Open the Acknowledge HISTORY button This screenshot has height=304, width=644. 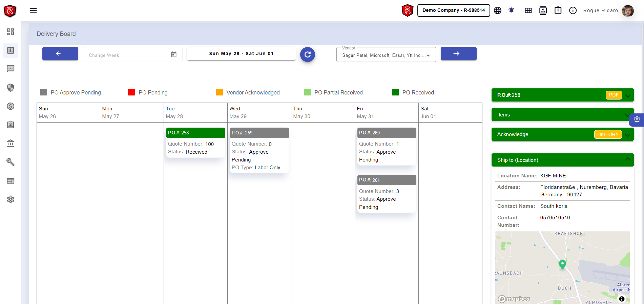pyautogui.click(x=607, y=134)
